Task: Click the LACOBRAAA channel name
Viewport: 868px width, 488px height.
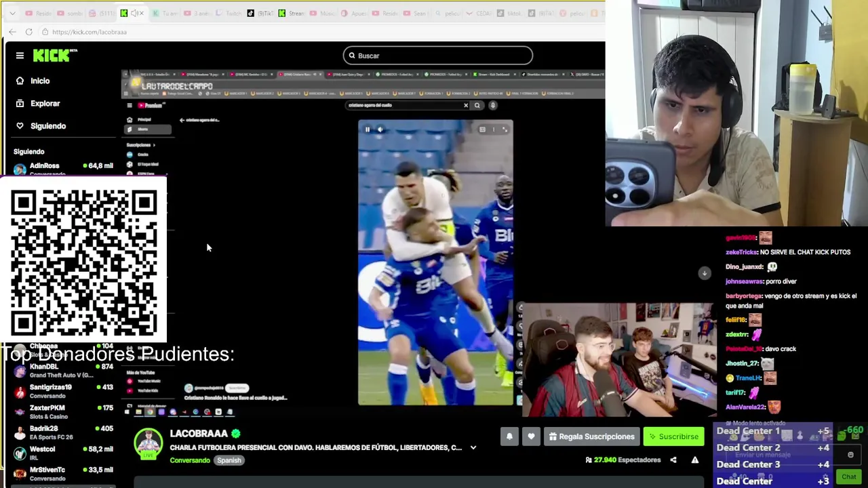Action: click(x=199, y=433)
